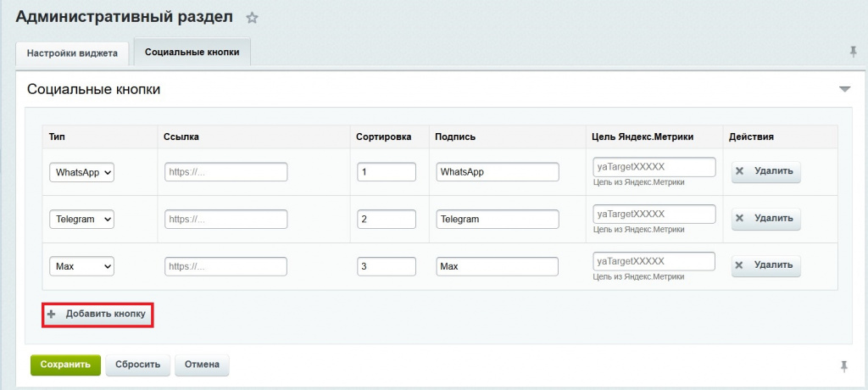This screenshot has width=868, height=390.
Task: Delete the WhatsApp row with Удалить
Action: click(x=765, y=171)
